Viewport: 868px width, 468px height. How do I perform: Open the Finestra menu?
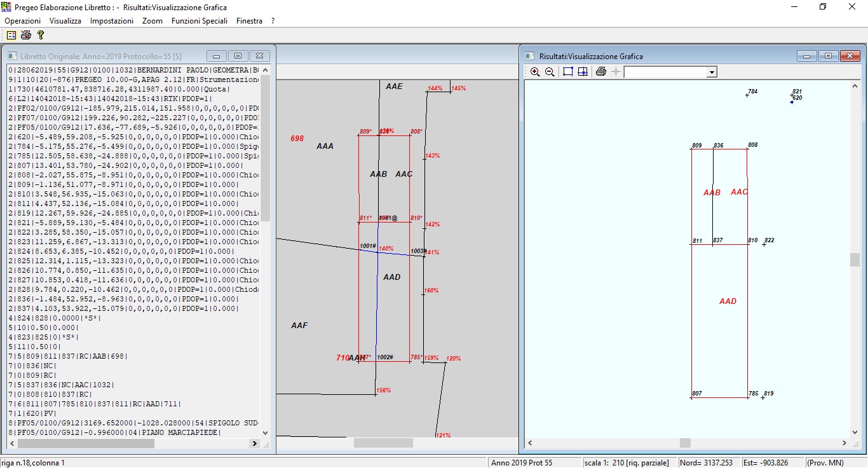coord(249,21)
